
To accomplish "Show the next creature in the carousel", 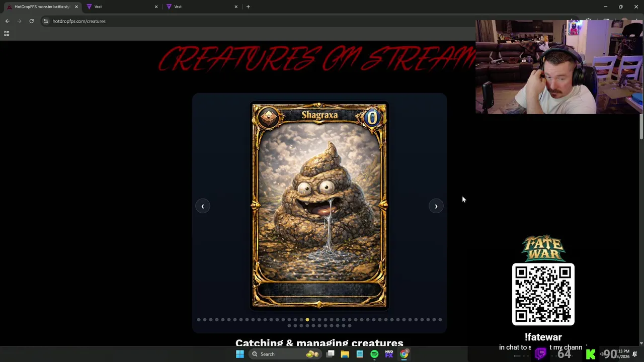I will pyautogui.click(x=436, y=206).
